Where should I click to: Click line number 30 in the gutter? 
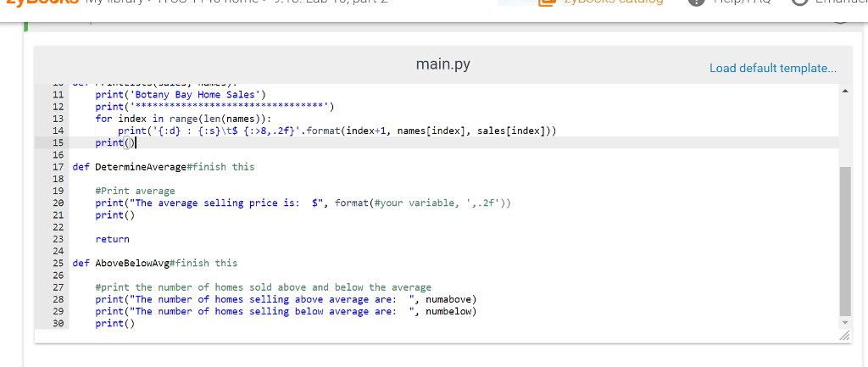[x=58, y=323]
